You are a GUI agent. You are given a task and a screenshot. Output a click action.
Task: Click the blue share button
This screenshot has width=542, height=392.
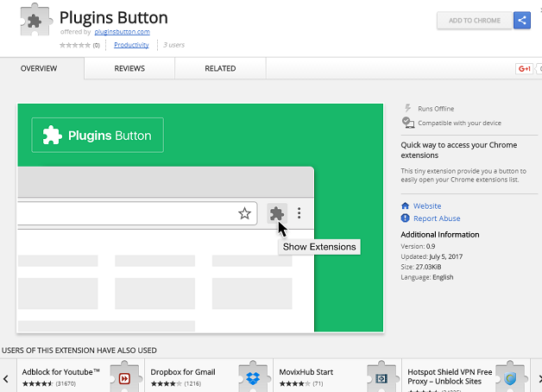521,21
